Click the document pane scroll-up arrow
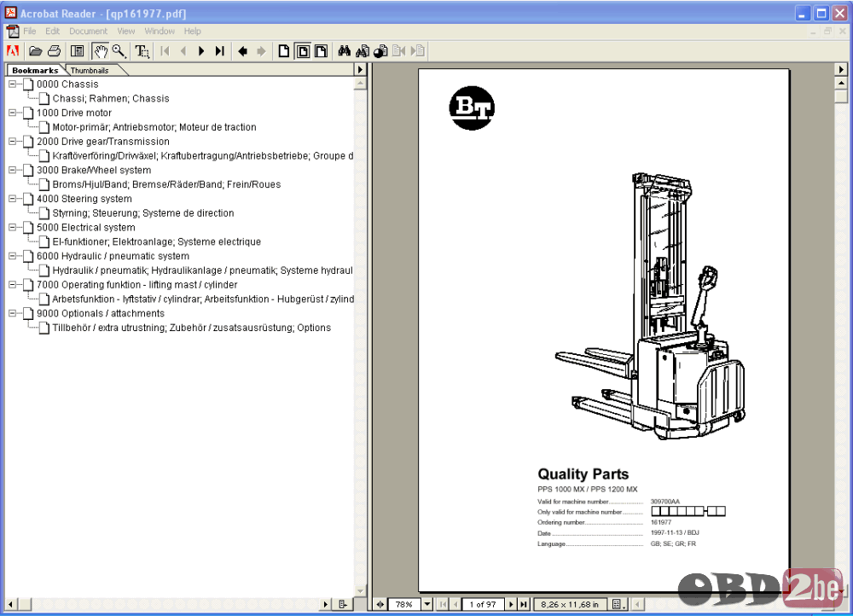The image size is (853, 616). pos(841,84)
